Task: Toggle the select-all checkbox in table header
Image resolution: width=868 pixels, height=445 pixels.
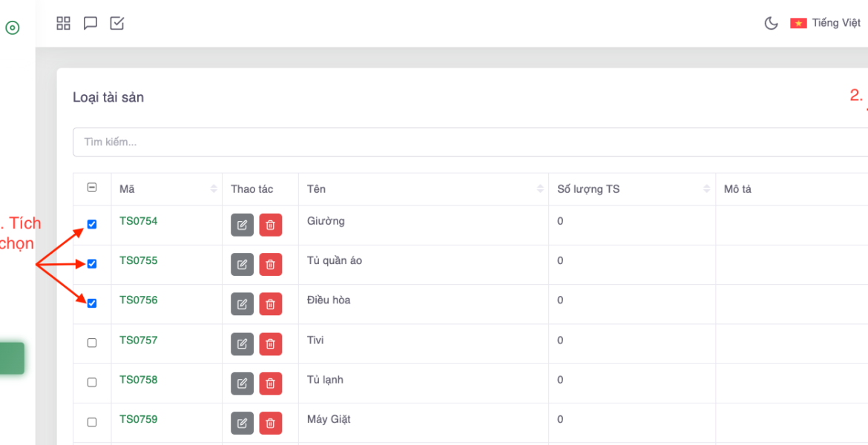Action: [x=92, y=188]
